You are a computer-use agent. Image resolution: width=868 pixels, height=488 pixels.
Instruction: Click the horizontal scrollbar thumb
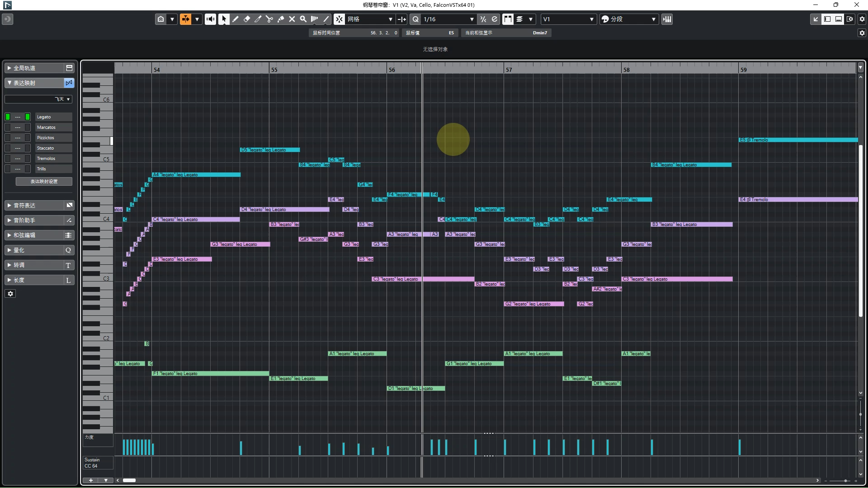pos(129,480)
